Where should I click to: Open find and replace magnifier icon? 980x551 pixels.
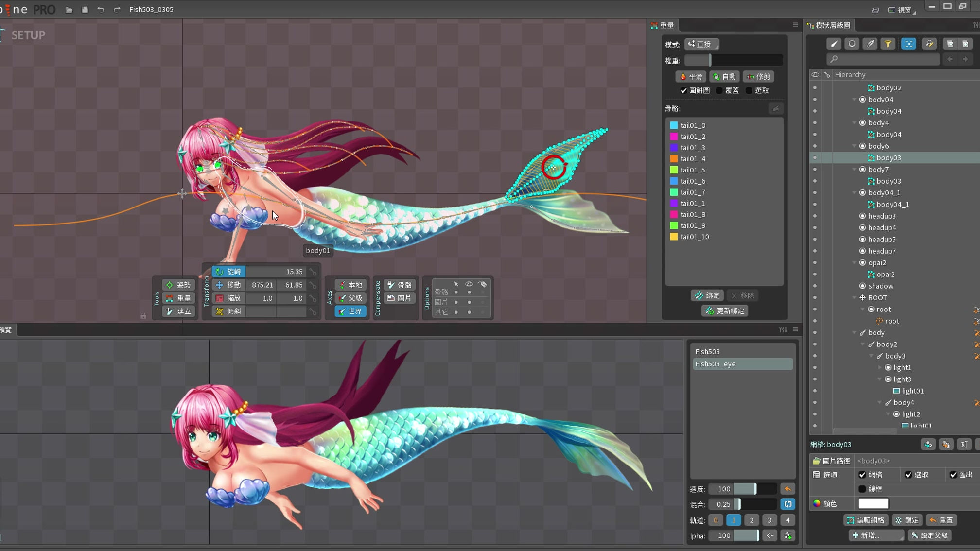click(x=929, y=44)
